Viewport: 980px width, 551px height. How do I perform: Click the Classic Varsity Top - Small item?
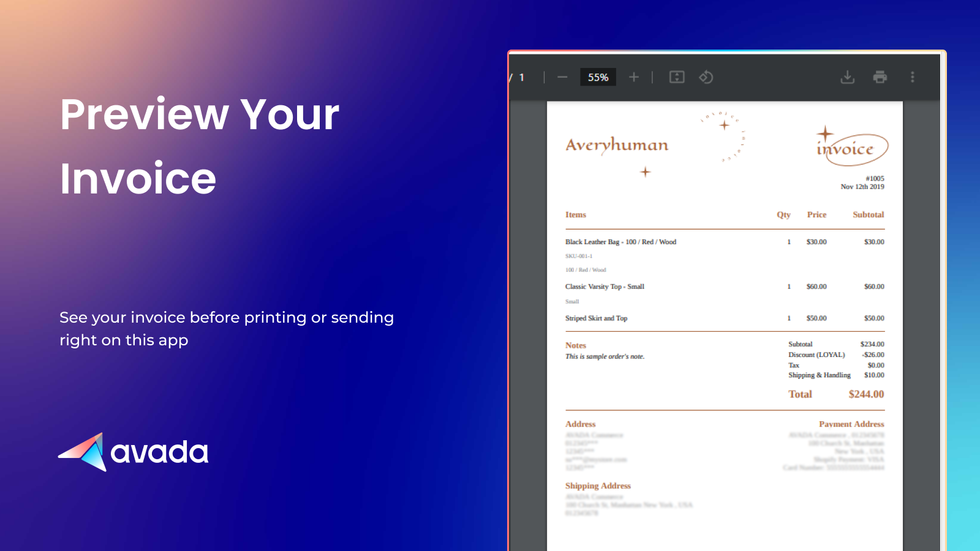tap(605, 287)
